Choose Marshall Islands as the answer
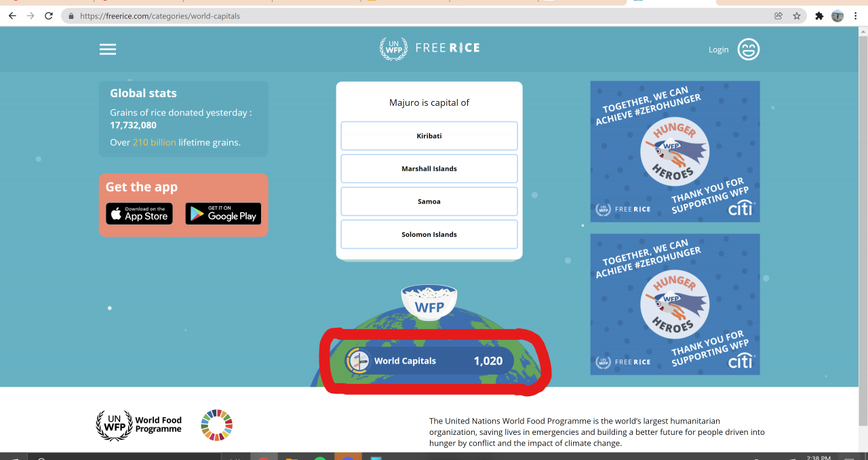The image size is (868, 460). click(x=429, y=168)
